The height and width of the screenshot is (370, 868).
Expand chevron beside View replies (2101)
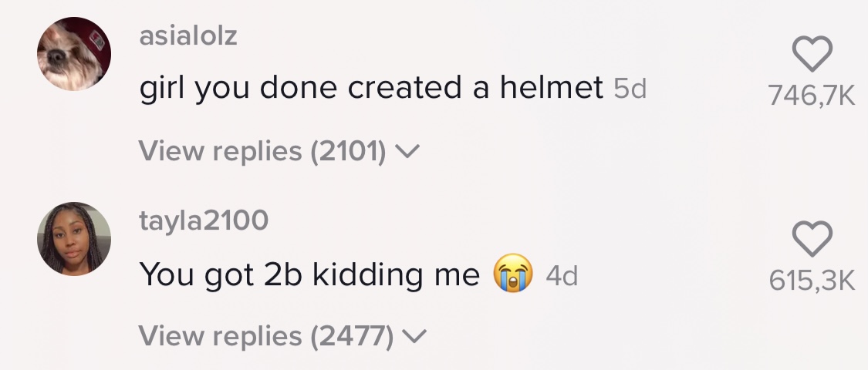click(x=406, y=152)
